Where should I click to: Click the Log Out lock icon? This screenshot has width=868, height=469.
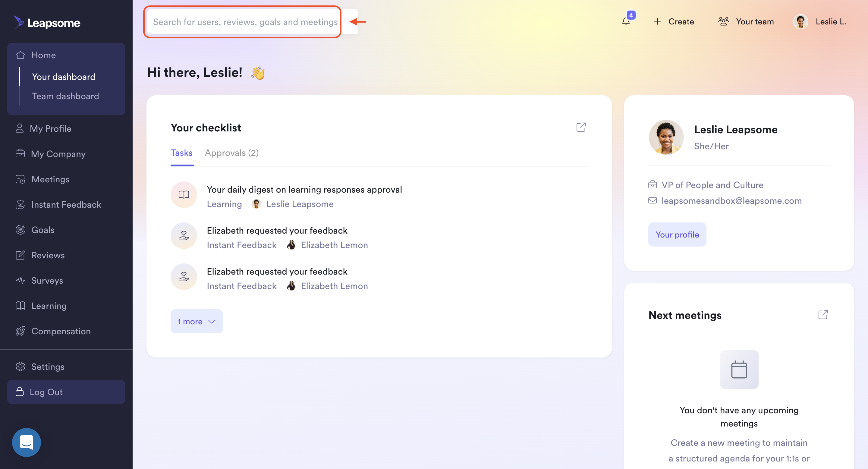[20, 392]
